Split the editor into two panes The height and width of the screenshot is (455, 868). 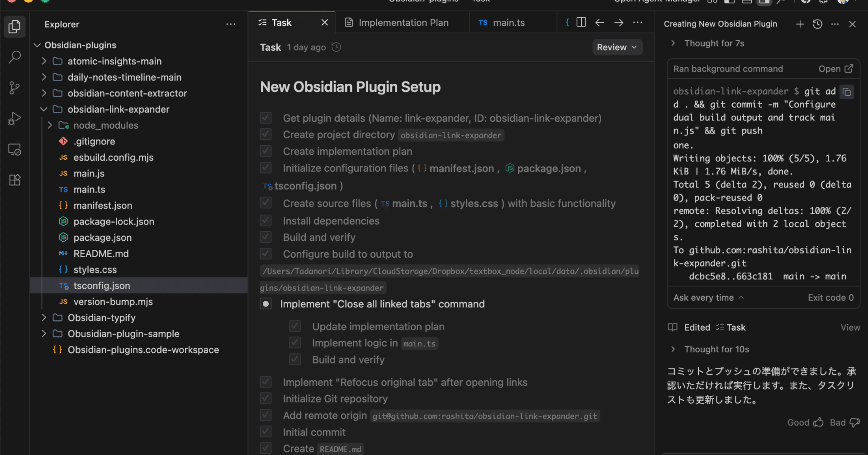tap(581, 22)
